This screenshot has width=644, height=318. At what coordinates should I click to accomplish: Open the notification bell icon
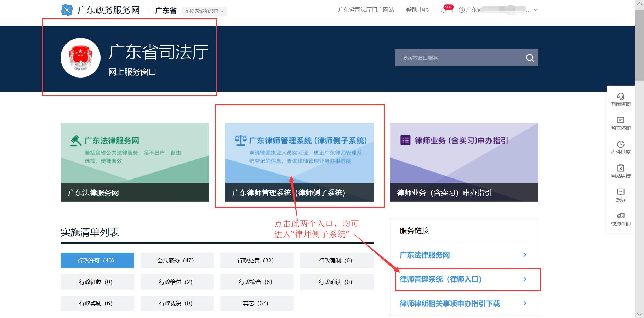pos(444,10)
